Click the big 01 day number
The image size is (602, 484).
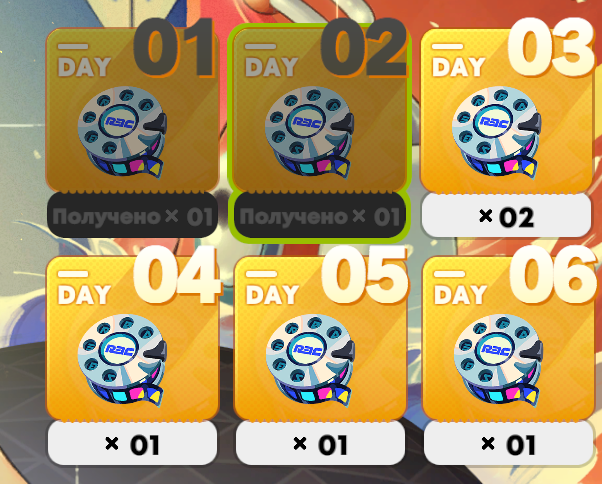[174, 48]
